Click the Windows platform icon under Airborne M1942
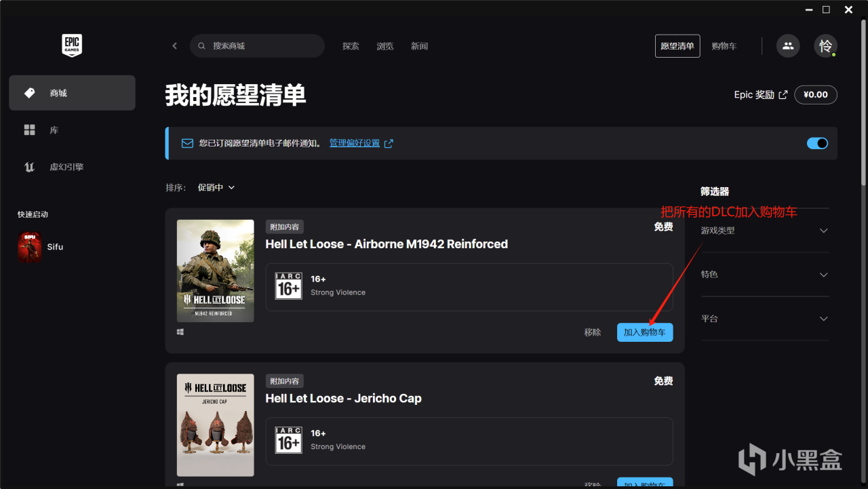This screenshot has width=868, height=489. (180, 332)
